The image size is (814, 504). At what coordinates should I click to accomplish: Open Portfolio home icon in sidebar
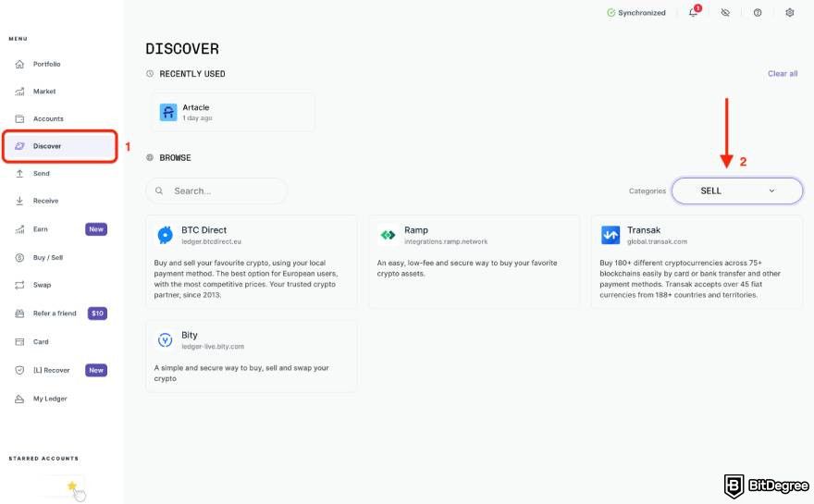[x=19, y=65]
